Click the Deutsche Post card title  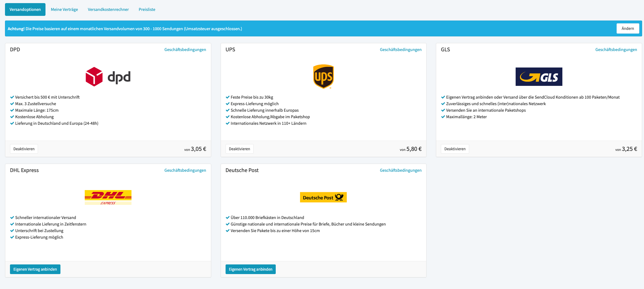pos(242,170)
